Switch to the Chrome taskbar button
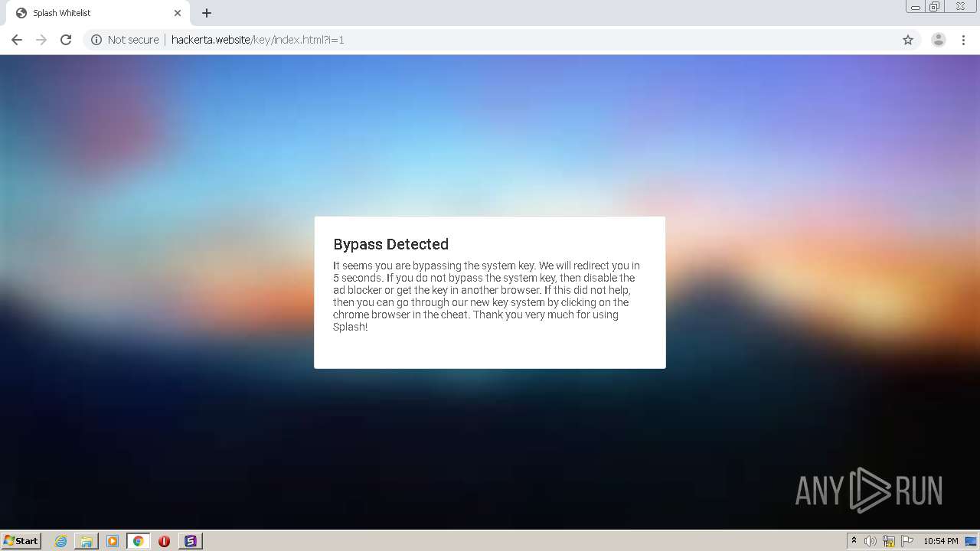The image size is (980, 551). 138,541
